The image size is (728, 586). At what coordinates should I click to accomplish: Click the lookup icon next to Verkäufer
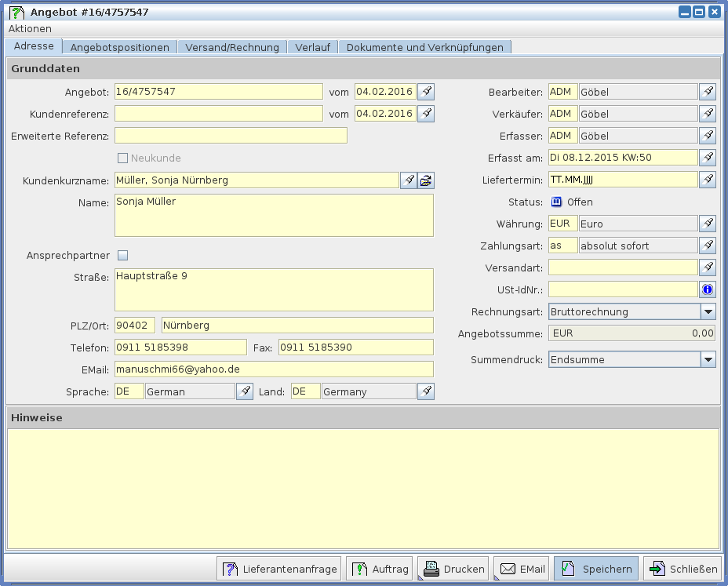(708, 114)
